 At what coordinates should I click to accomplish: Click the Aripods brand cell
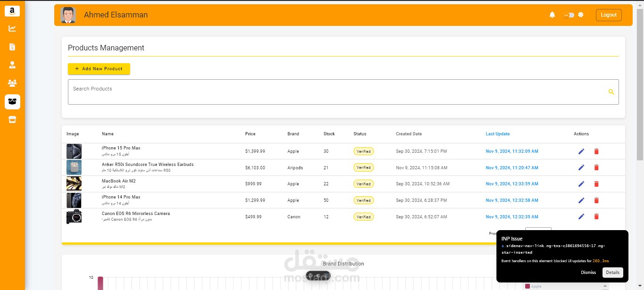pyautogui.click(x=295, y=168)
